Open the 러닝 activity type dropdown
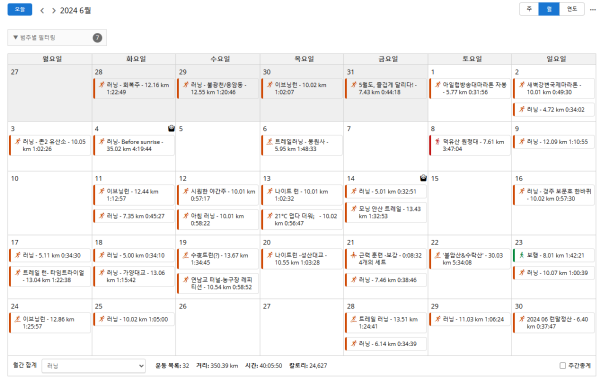The height and width of the screenshot is (381, 600). [x=93, y=366]
